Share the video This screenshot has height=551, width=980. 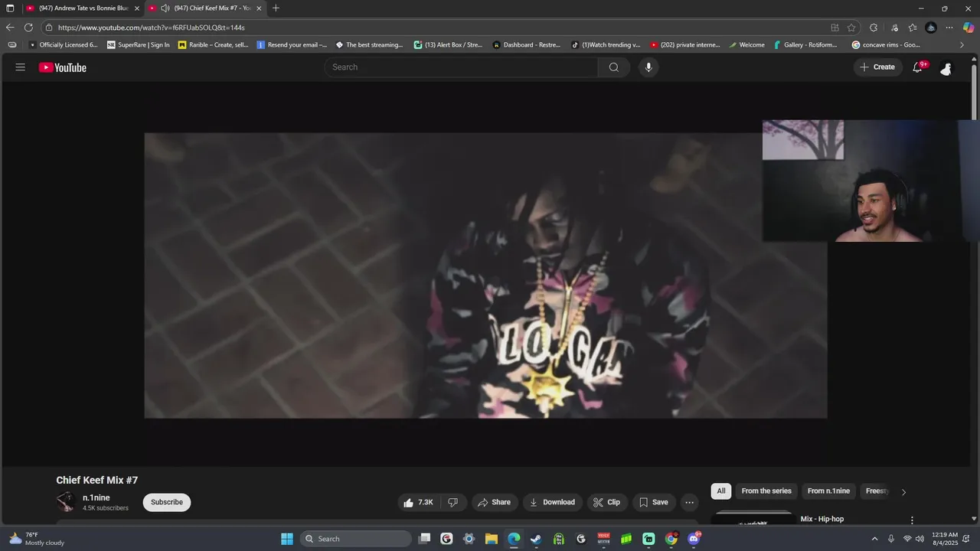point(494,502)
